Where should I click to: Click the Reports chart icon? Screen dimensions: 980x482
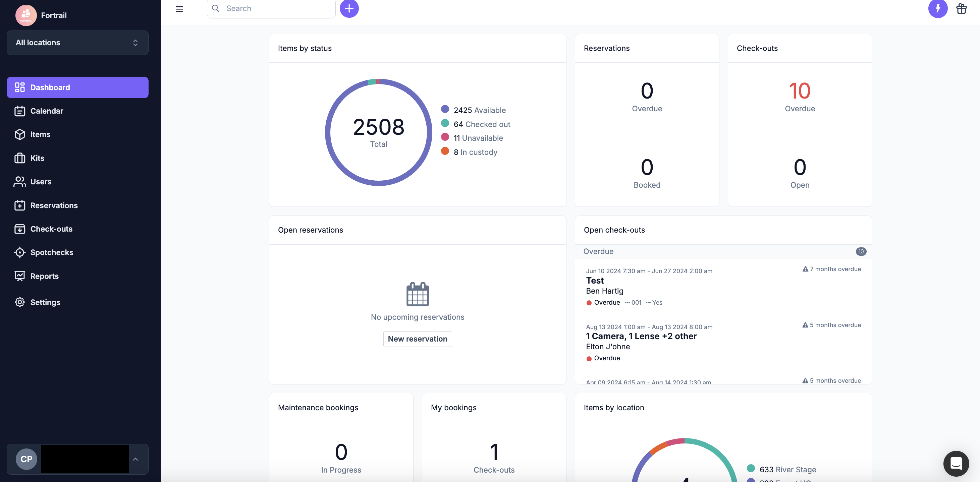[20, 276]
